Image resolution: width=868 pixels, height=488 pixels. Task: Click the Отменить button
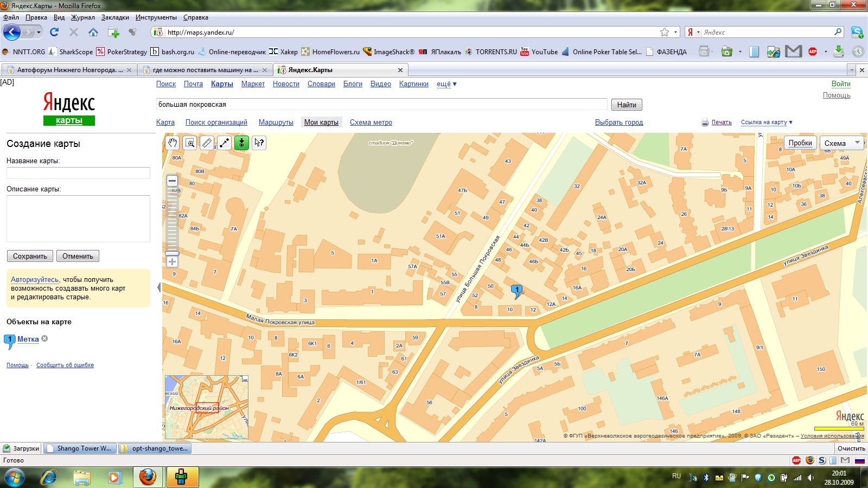click(x=78, y=256)
